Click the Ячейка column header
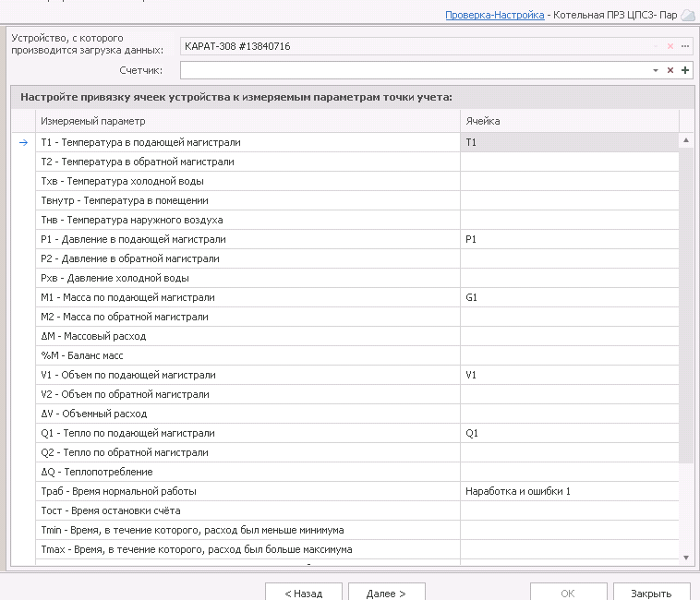This screenshot has width=700, height=600. [x=570, y=121]
